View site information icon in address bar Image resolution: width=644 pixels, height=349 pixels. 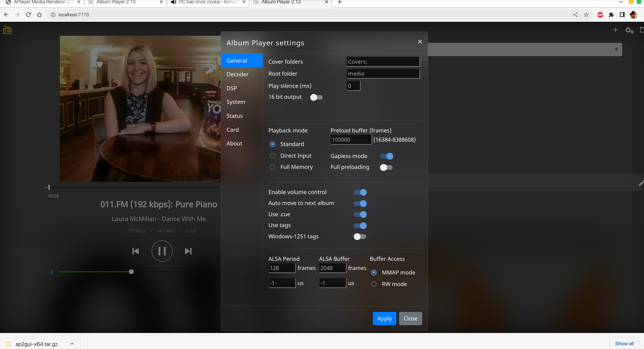point(53,15)
